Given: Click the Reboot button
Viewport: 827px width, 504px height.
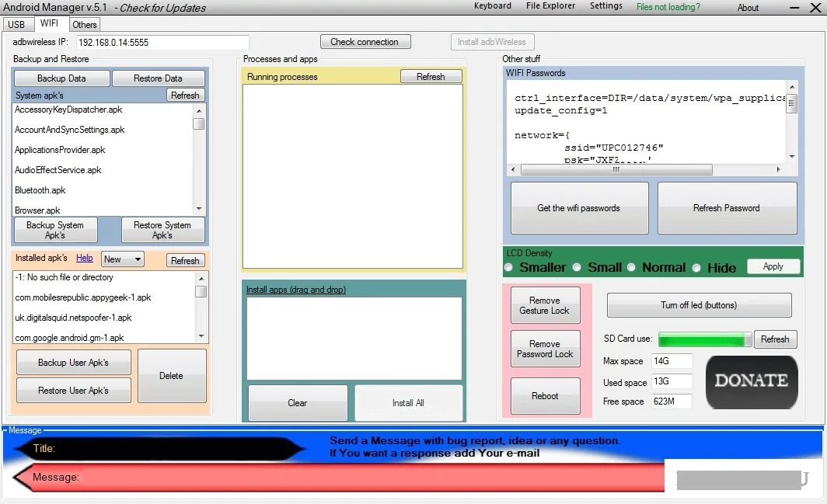Looking at the screenshot, I should tap(545, 395).
